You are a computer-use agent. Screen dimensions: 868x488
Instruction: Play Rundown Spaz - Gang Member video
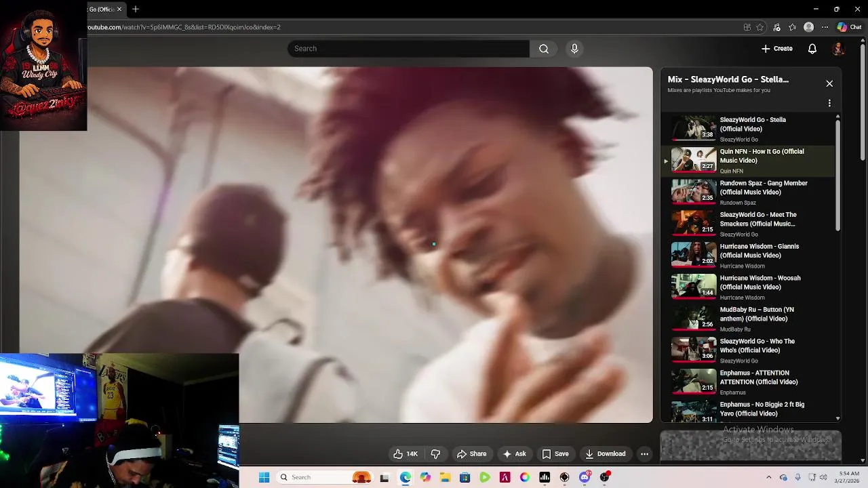pyautogui.click(x=749, y=192)
